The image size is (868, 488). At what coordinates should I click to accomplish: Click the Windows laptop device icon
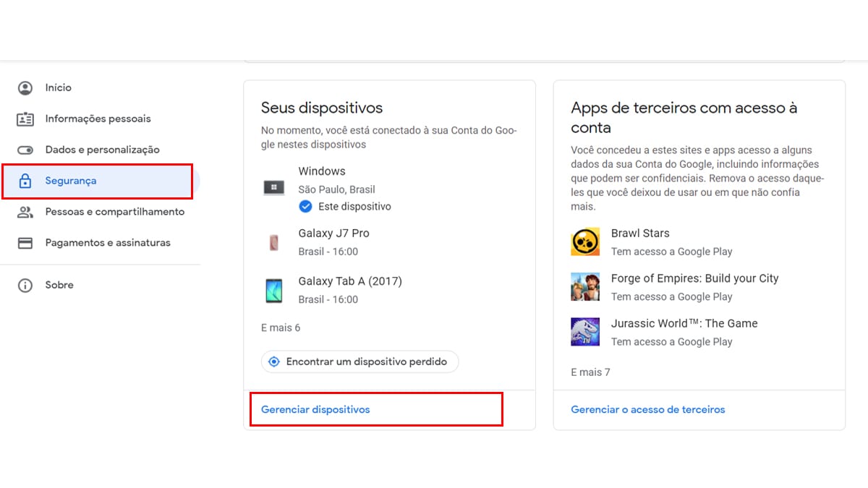click(273, 188)
